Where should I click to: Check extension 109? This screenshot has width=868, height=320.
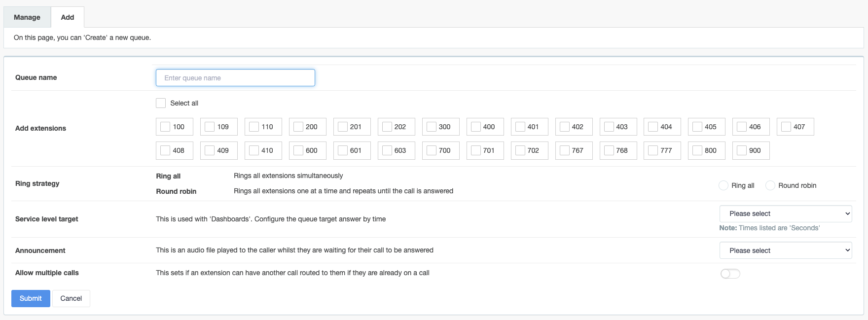tap(210, 127)
